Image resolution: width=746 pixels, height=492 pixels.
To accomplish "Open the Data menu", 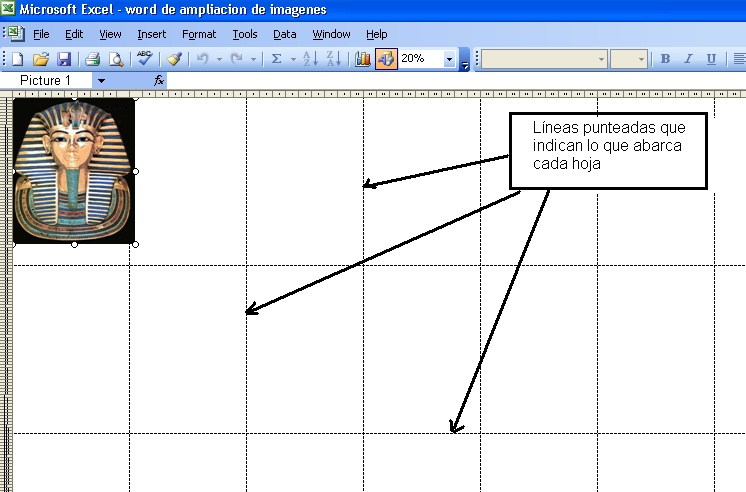I will tap(285, 34).
